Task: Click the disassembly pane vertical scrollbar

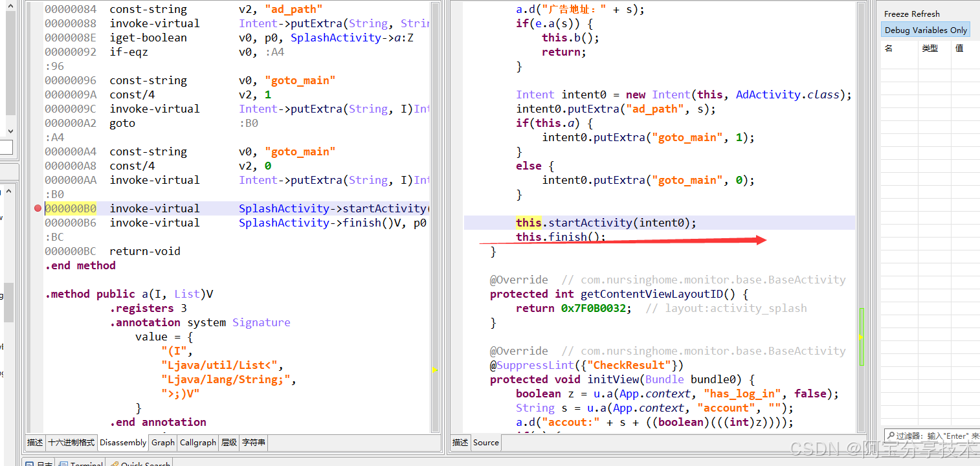Action: tap(436, 217)
